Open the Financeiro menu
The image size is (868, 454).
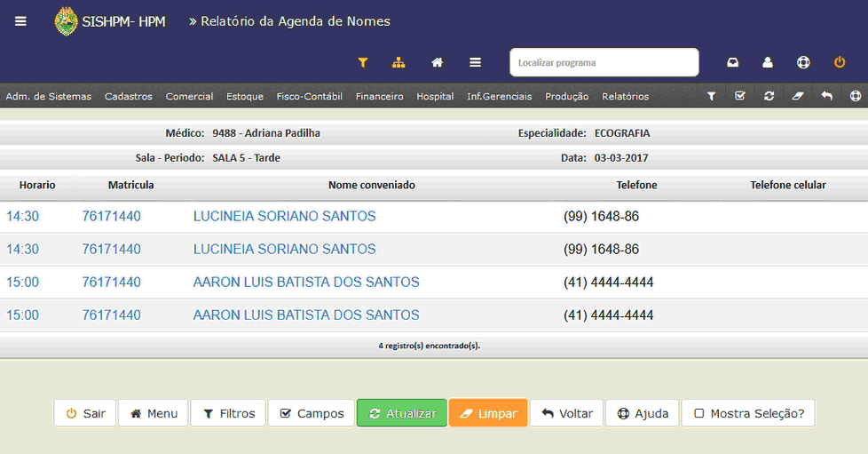click(x=379, y=97)
